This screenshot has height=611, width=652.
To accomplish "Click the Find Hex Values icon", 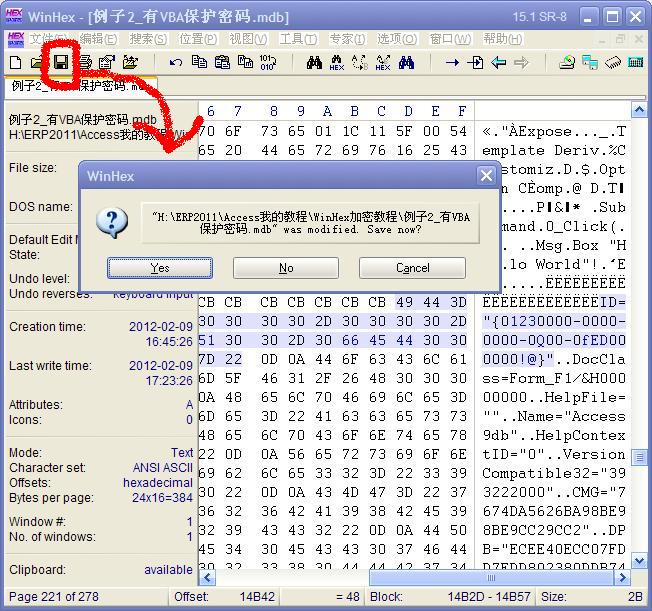I will (x=337, y=63).
